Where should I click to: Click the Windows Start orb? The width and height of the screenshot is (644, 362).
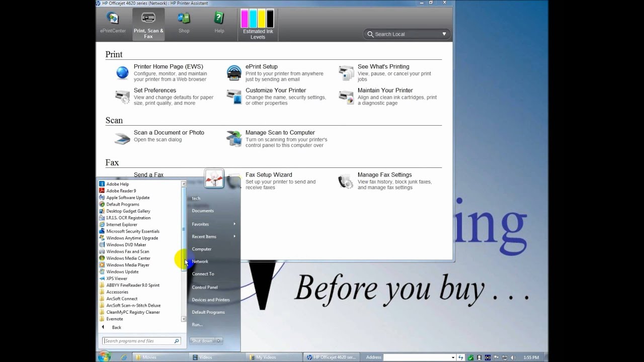105,357
